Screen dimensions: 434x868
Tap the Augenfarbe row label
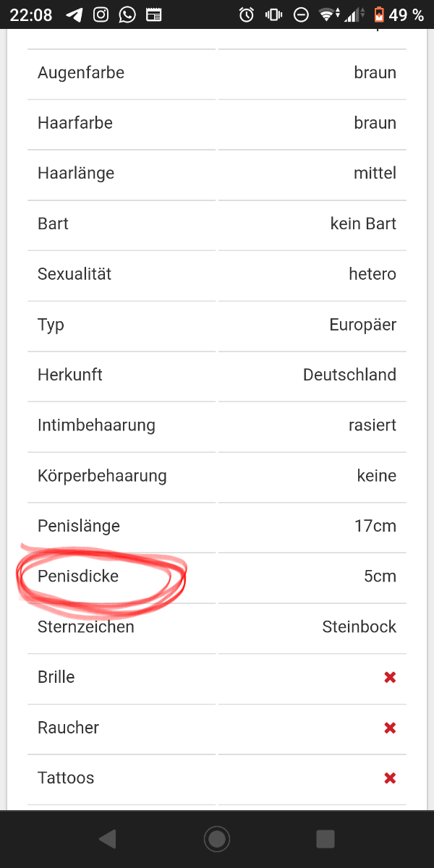[x=81, y=72]
